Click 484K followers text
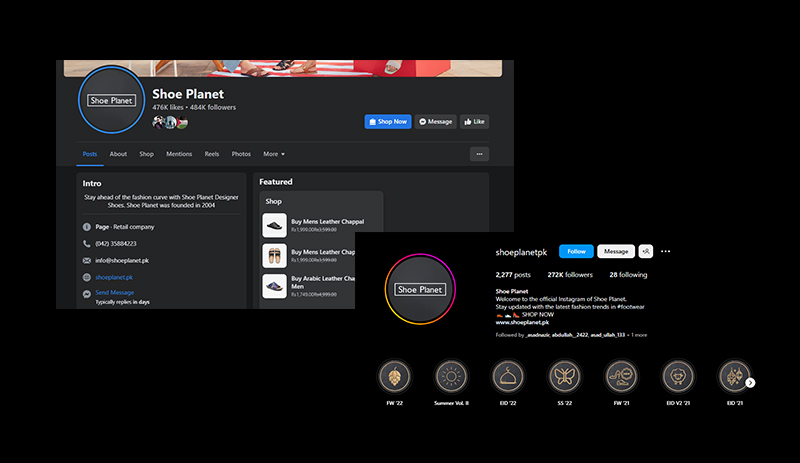Viewport: 800px width, 463px height. pos(213,107)
